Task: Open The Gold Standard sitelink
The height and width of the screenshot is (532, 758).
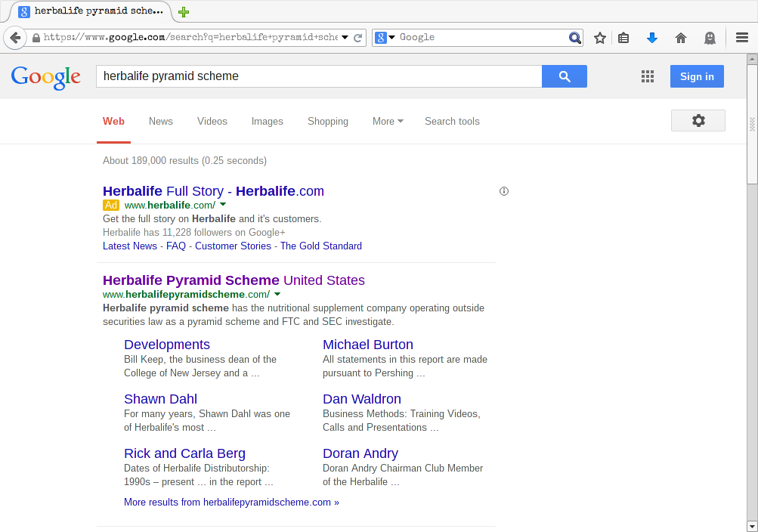Action: click(321, 246)
